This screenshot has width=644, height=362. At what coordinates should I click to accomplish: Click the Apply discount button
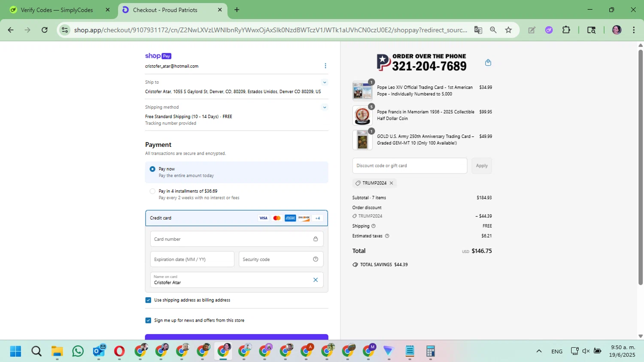[x=482, y=166]
